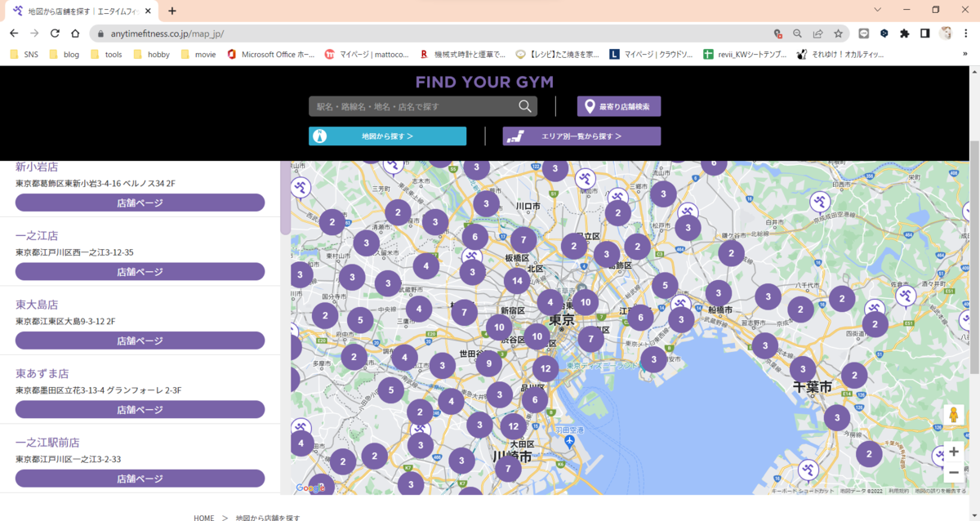Open the hobby bookmark folder
Screen dimensions: 980x521
(151, 55)
